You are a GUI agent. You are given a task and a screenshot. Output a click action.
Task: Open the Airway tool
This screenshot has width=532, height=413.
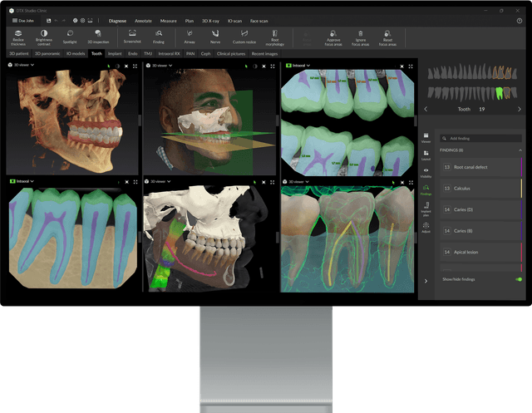[x=190, y=37]
